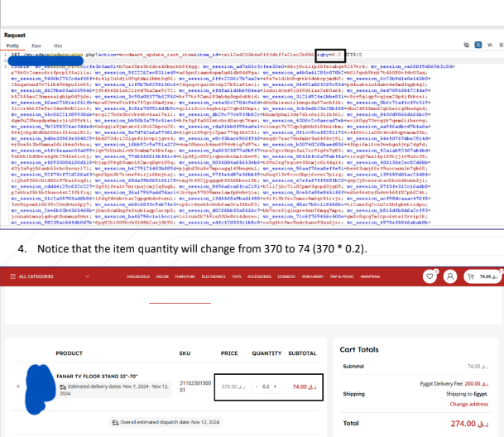Open the Trip & Picnic category
The width and height of the screenshot is (504, 437).
[x=342, y=276]
